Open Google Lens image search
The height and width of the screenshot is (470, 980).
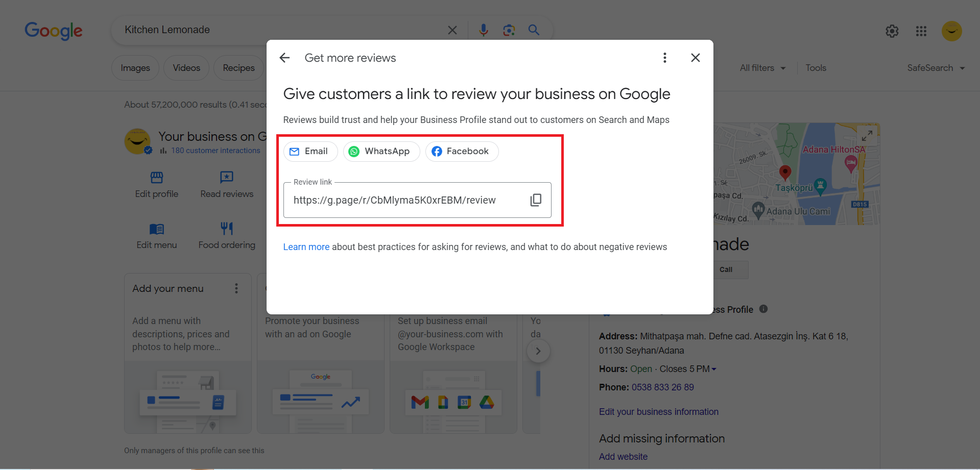click(509, 30)
